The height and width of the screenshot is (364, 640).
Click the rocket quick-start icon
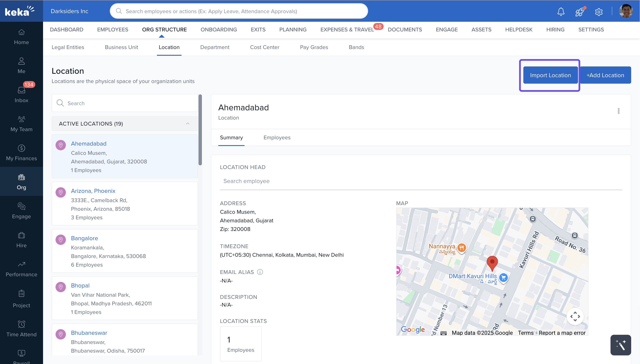pos(580,11)
